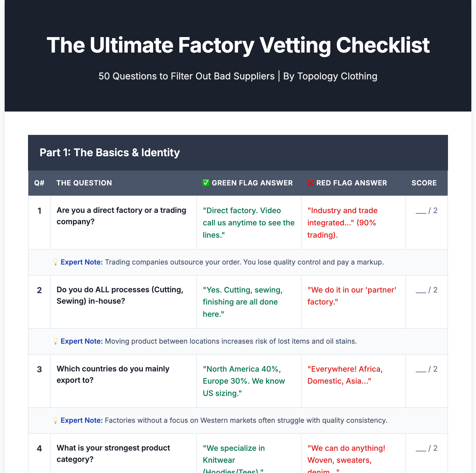Screen dimensions: 476x473
Task: Click the 50 Questions subtitle line
Action: pyautogui.click(x=238, y=76)
